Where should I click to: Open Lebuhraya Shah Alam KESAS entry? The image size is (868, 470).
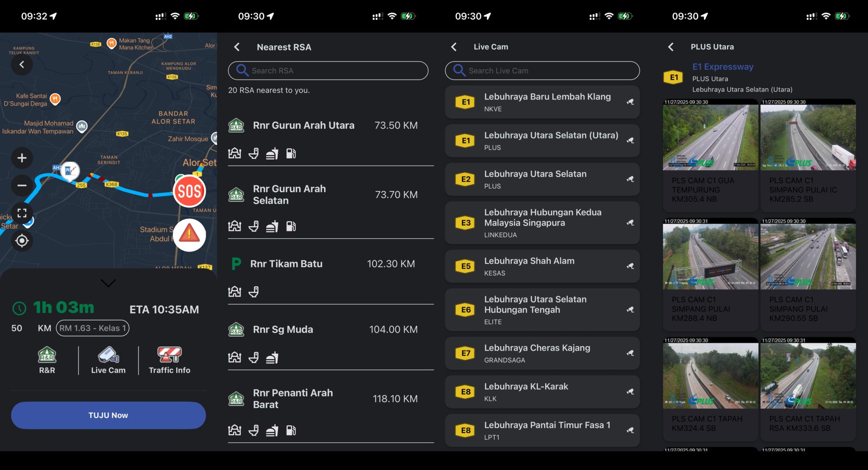[542, 266]
